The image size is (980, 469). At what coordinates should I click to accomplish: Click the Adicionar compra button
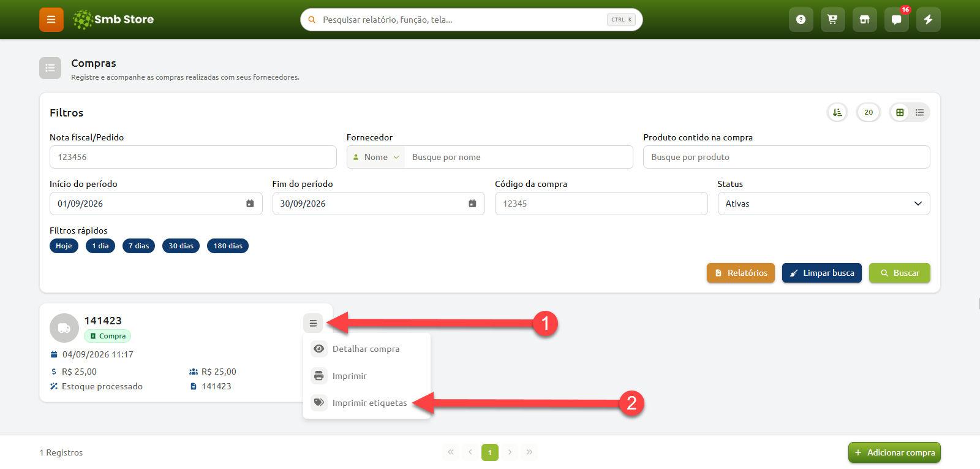pos(894,452)
